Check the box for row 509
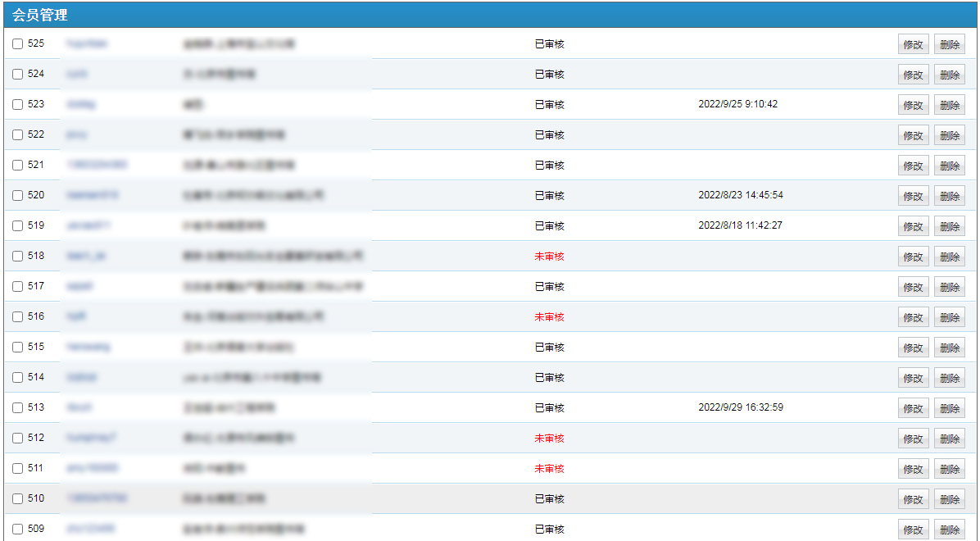Image resolution: width=980 pixels, height=541 pixels. (17, 530)
